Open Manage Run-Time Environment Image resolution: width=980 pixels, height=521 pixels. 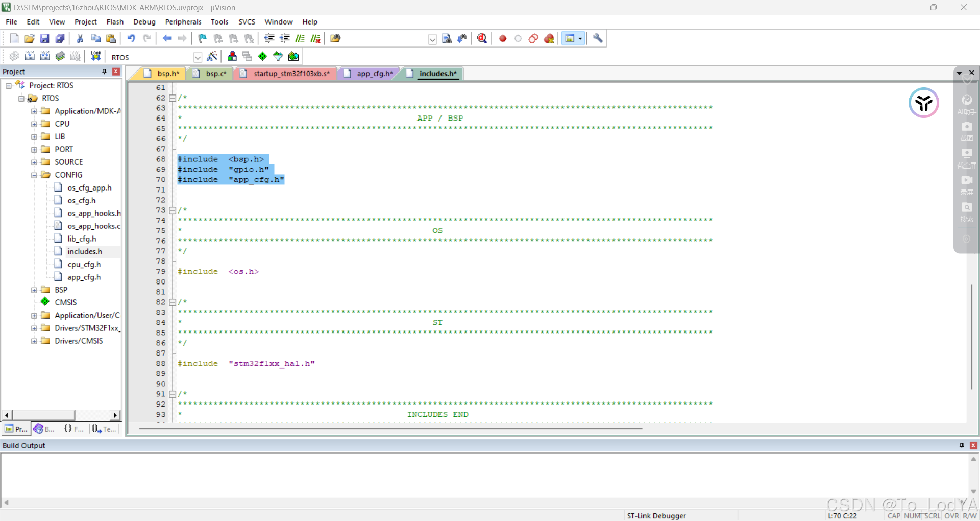(263, 56)
